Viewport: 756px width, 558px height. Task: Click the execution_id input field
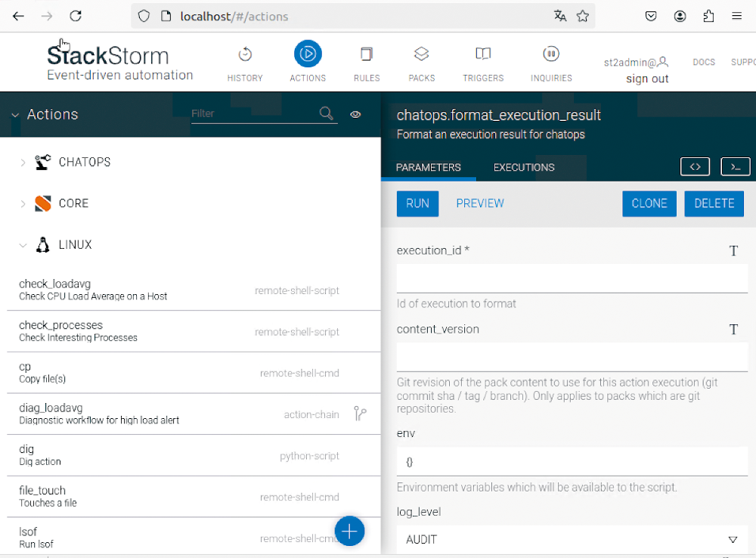572,278
